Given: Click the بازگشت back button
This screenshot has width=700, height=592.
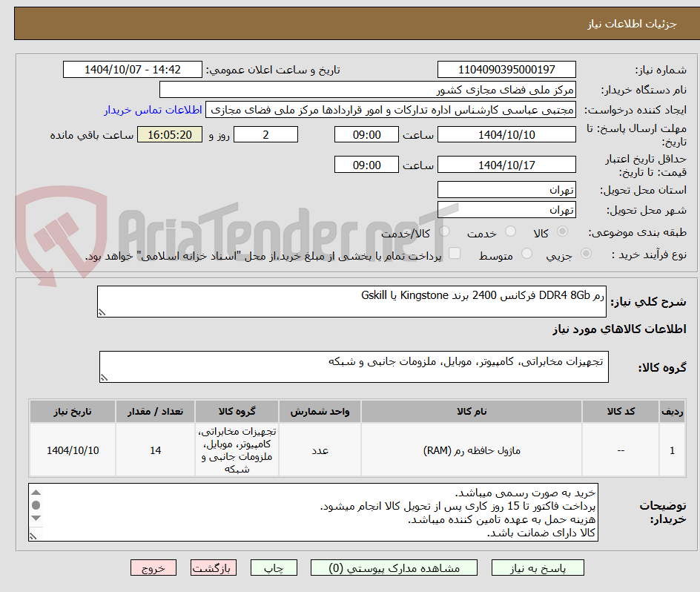Looking at the screenshot, I should 214,568.
